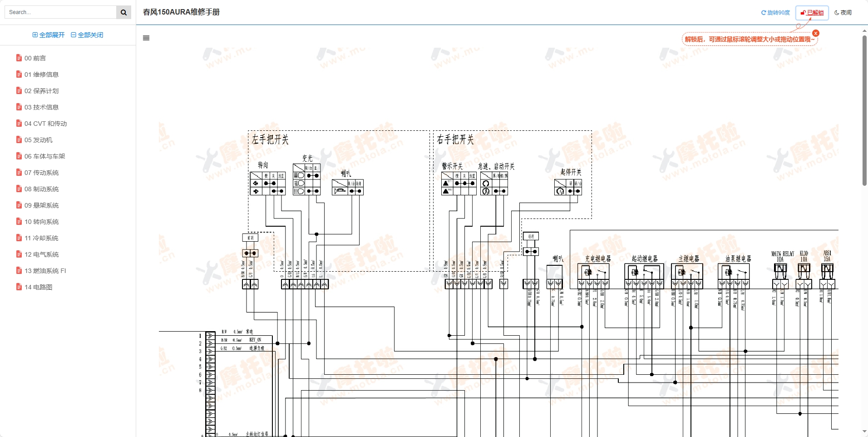Open chapter 00 前言
Screen dimensions: 868x437
[35, 58]
